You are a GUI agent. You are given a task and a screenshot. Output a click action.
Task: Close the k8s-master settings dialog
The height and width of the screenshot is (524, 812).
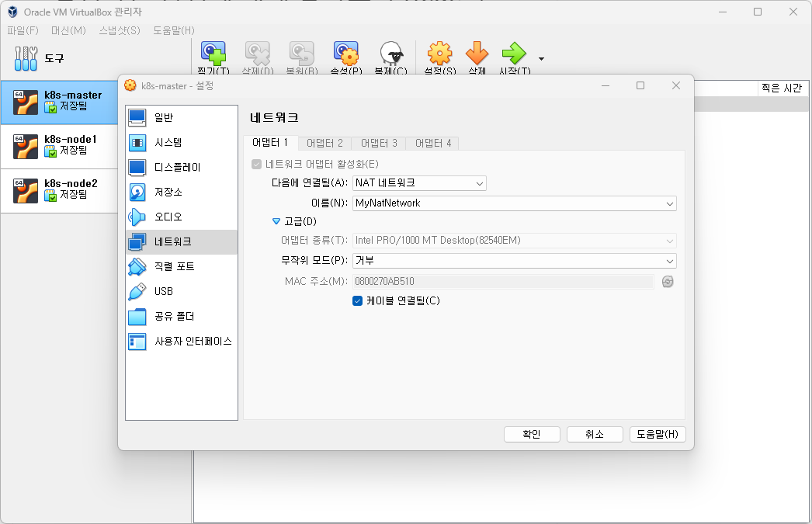pyautogui.click(x=676, y=85)
